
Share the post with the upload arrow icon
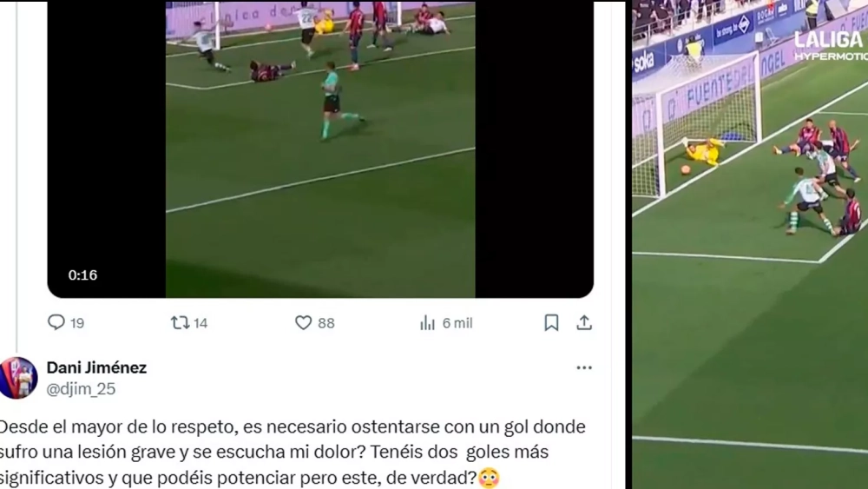click(584, 322)
